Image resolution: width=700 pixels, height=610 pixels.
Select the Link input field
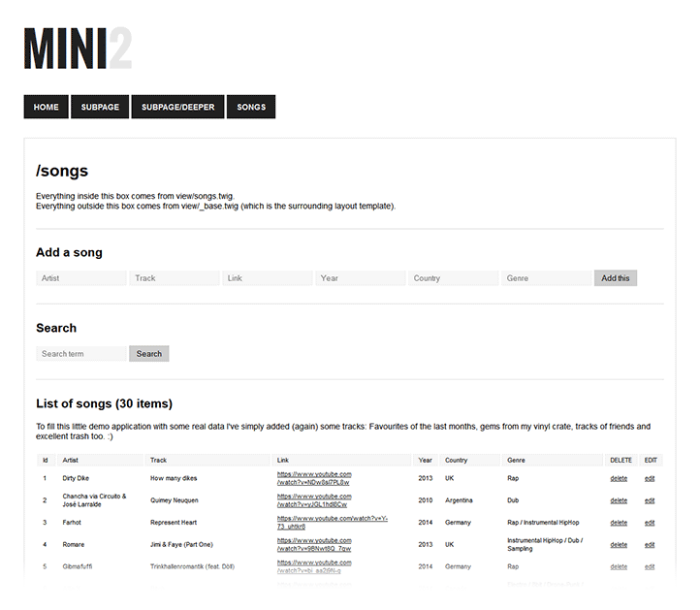click(268, 278)
